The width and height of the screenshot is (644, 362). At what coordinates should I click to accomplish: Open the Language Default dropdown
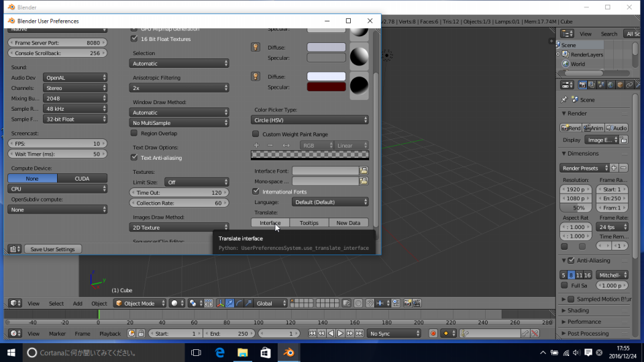click(x=330, y=202)
